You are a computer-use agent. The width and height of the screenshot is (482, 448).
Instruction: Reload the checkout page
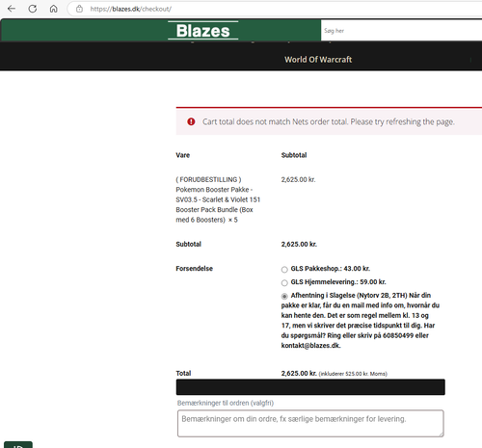click(32, 9)
